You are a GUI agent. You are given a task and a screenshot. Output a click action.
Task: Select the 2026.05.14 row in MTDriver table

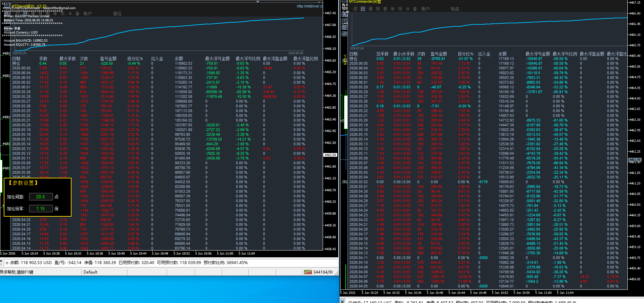click(165, 144)
